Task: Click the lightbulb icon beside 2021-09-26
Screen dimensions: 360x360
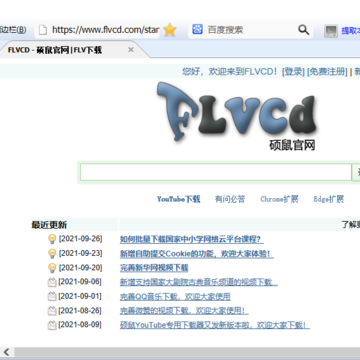Action: click(x=52, y=239)
